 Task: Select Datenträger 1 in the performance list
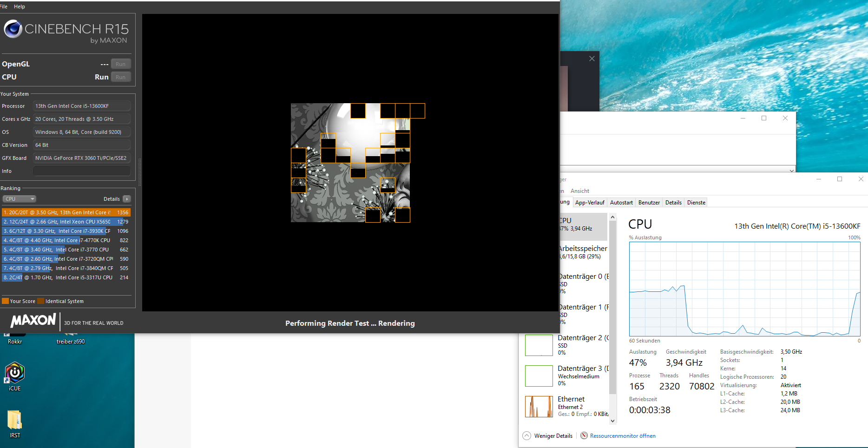[x=584, y=314]
